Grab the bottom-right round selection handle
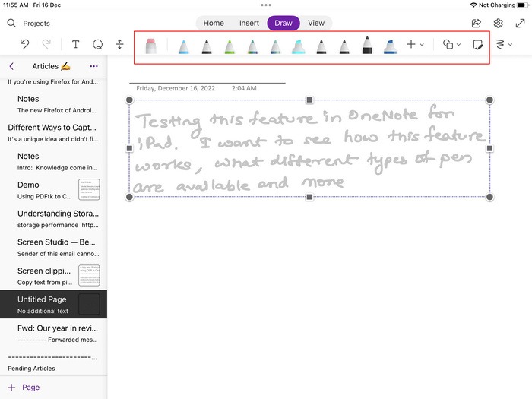 pos(489,197)
